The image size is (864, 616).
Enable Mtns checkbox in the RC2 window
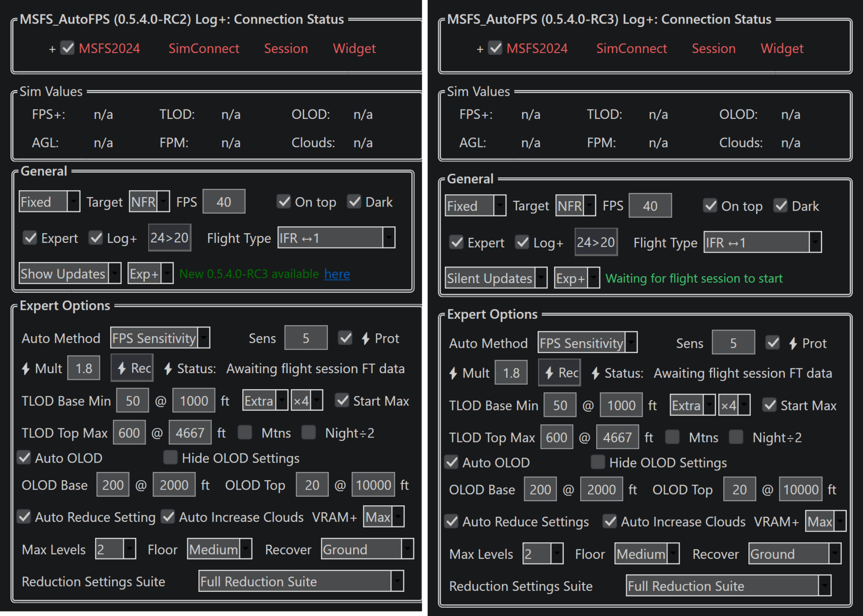coord(245,432)
